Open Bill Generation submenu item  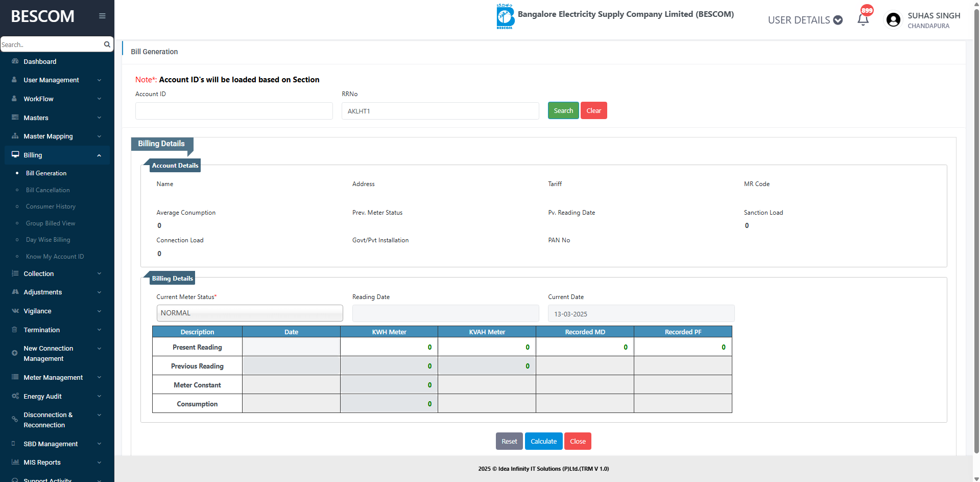(x=46, y=173)
